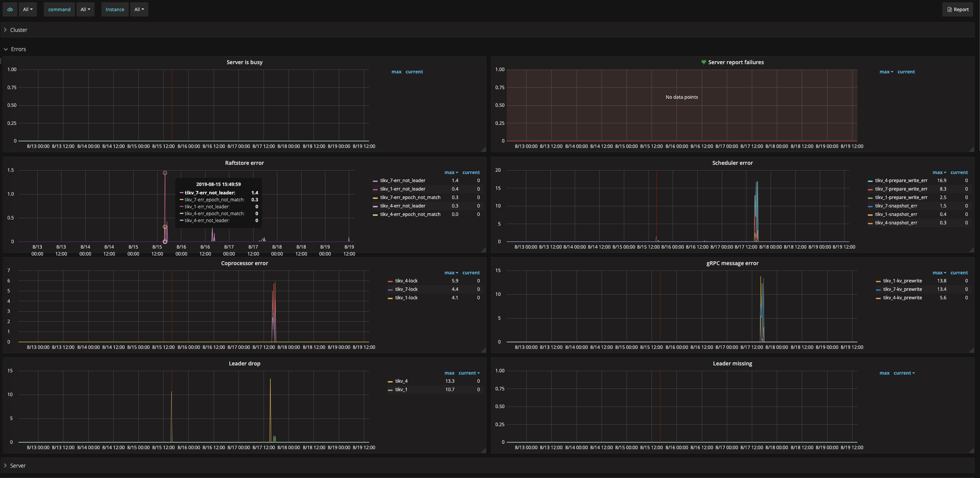Viewport: 980px width, 478px height.
Task: Click the Coprocessor error panel resize handle
Action: click(484, 350)
